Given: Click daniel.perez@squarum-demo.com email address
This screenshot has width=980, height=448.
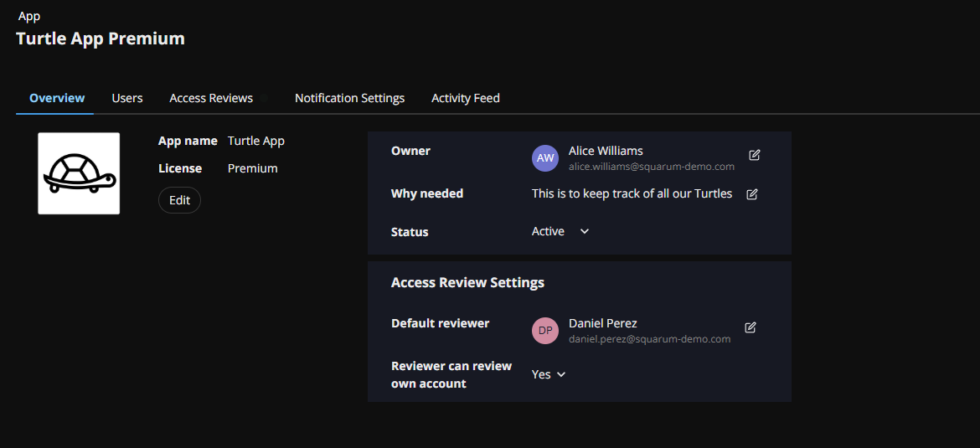Looking at the screenshot, I should (649, 339).
